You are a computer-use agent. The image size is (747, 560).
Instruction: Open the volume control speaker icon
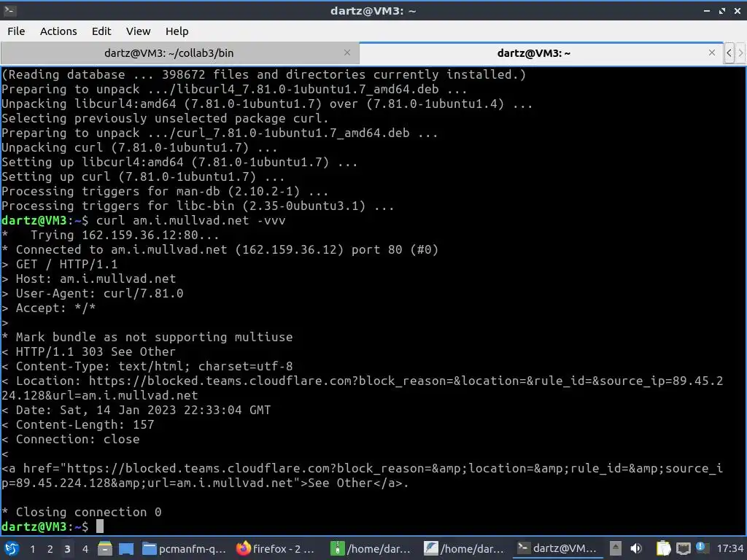click(635, 548)
